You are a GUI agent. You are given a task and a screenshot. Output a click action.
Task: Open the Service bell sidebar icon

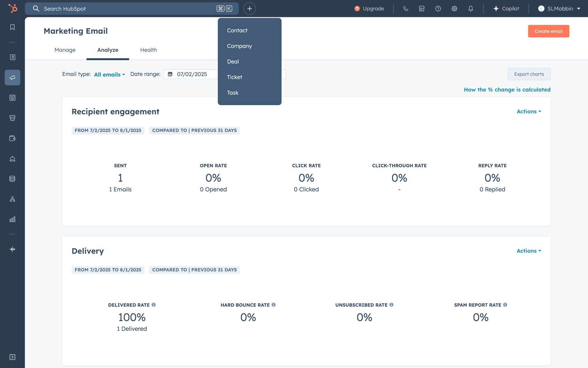12,159
